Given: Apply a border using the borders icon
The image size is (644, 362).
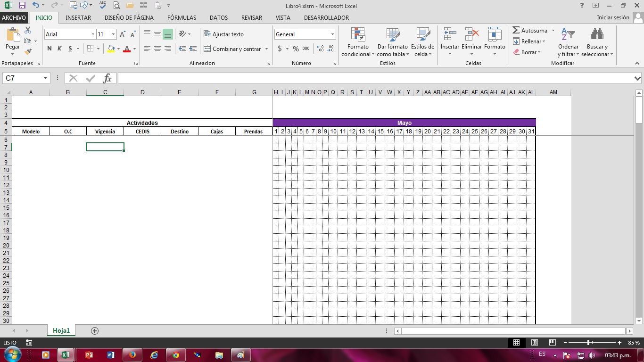Looking at the screenshot, I should (x=91, y=49).
